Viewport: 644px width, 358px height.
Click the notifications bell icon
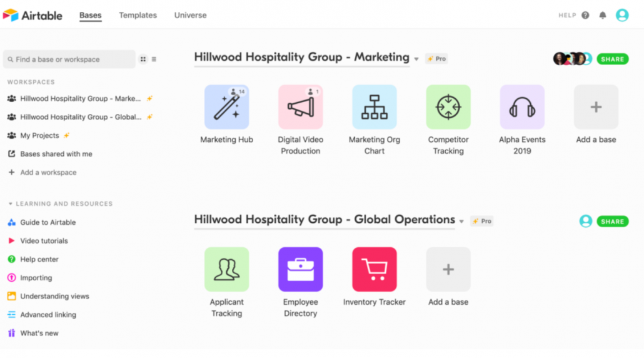[x=603, y=15]
